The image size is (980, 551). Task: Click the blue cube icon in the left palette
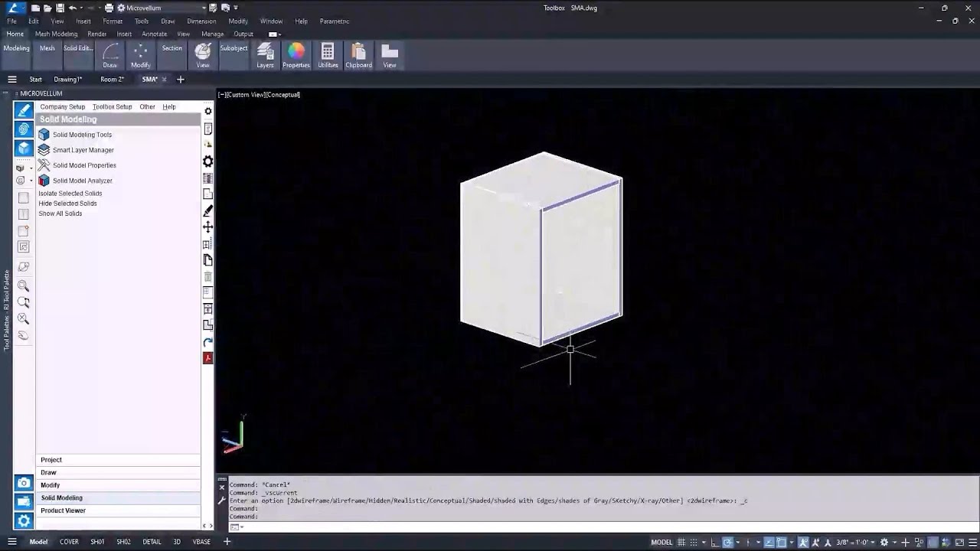coord(24,148)
